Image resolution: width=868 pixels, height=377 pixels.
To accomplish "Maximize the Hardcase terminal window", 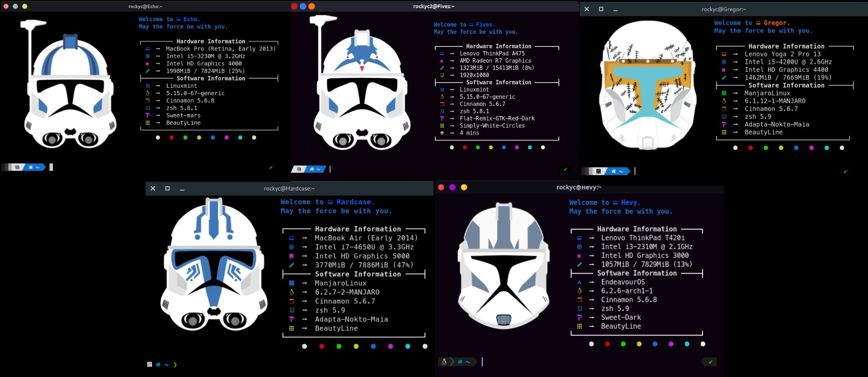I will tap(167, 188).
